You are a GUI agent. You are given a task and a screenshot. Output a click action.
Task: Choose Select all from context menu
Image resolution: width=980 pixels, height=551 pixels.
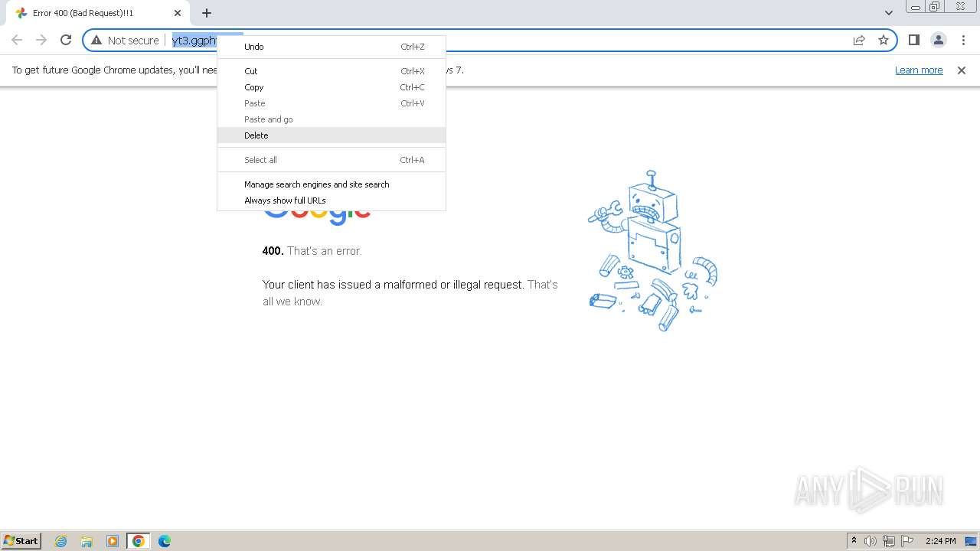pyautogui.click(x=332, y=160)
